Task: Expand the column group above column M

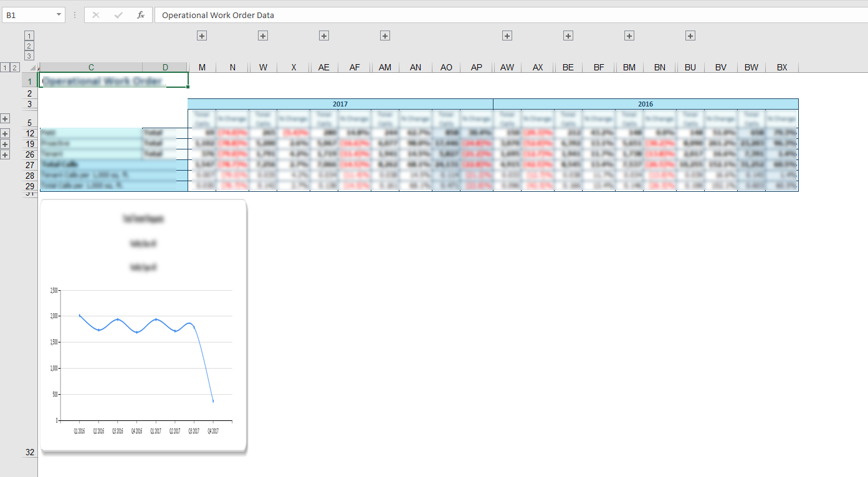Action: [202, 36]
